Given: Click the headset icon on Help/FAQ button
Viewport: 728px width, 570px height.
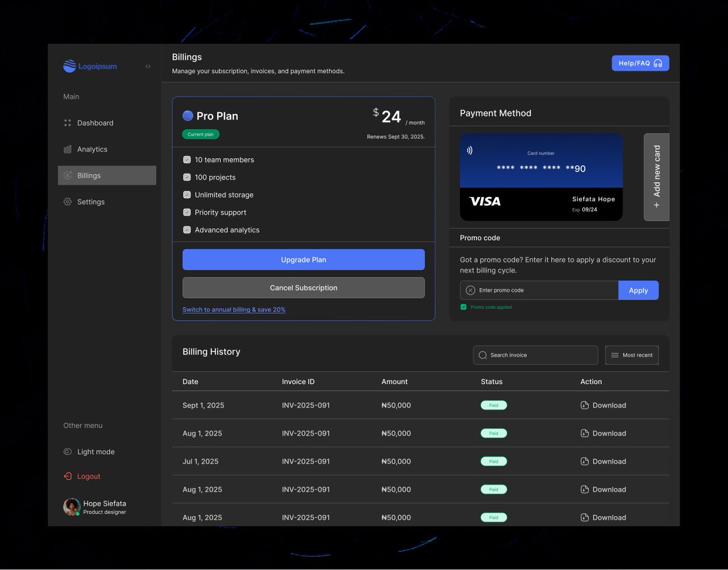Looking at the screenshot, I should (x=658, y=62).
